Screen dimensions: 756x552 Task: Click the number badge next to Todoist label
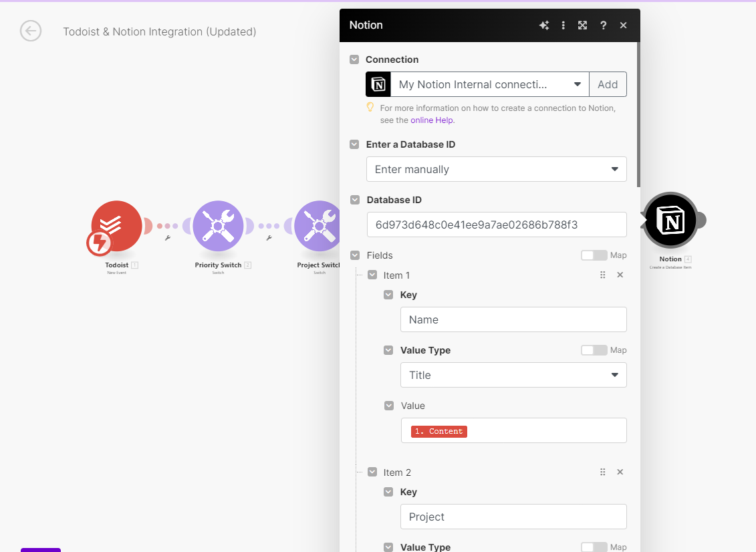135,265
